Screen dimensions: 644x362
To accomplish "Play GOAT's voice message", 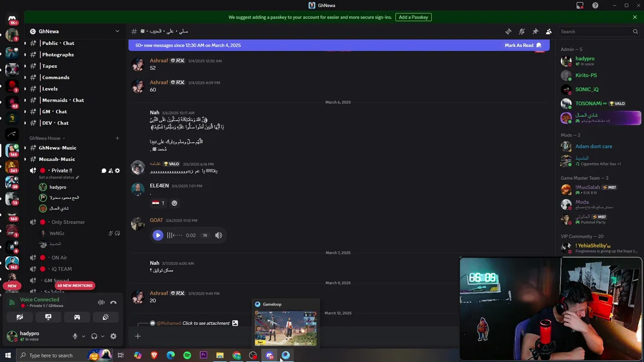I will pyautogui.click(x=158, y=235).
